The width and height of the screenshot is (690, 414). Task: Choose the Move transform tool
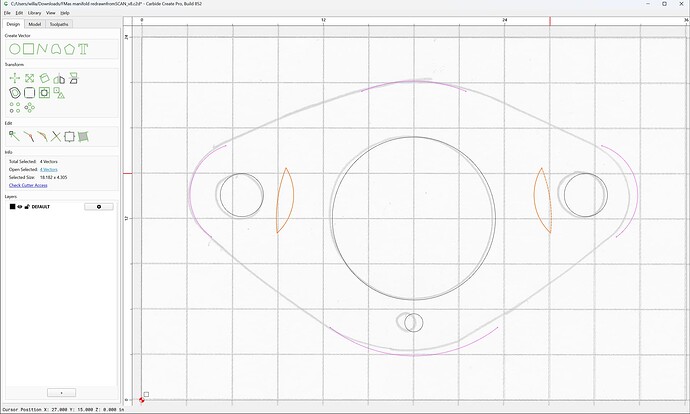click(15, 78)
